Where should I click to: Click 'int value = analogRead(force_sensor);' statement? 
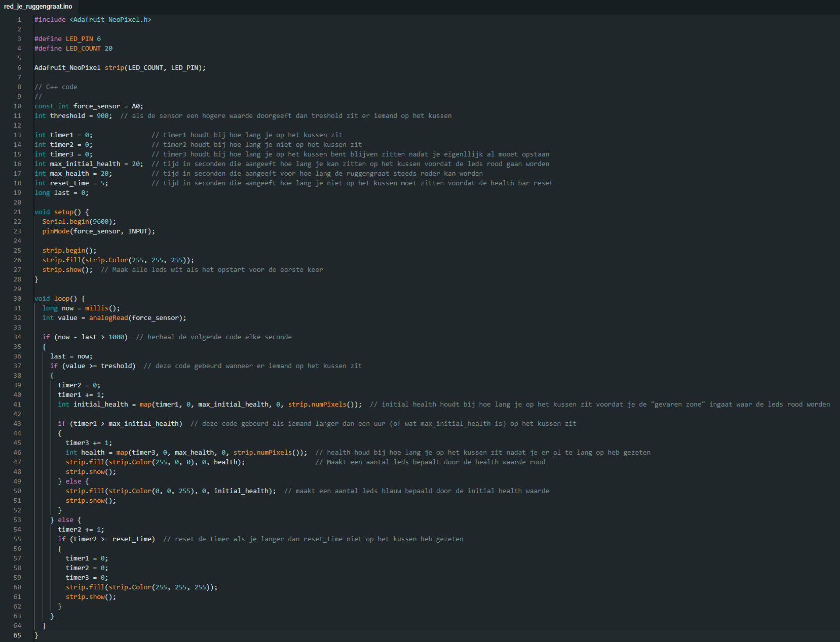click(114, 318)
